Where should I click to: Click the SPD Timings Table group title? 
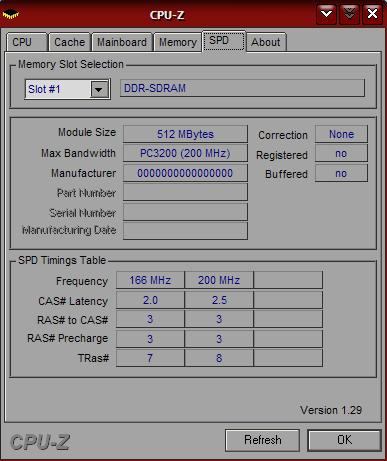point(62,260)
